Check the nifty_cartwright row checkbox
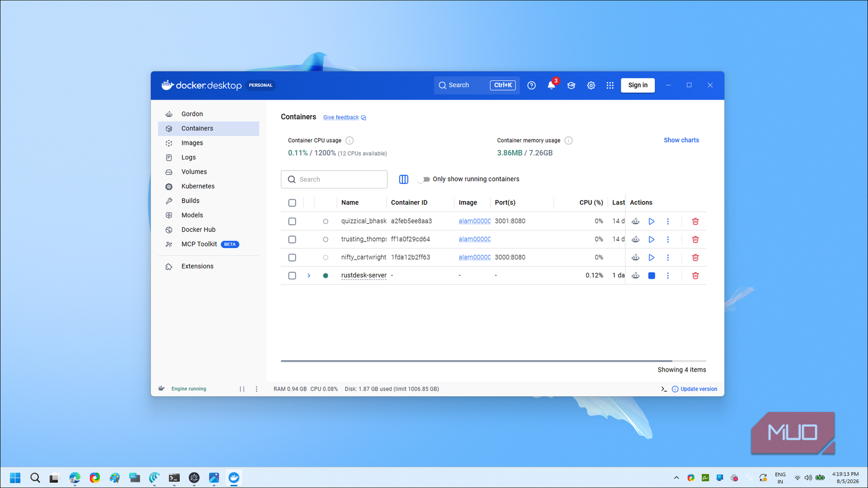 click(292, 257)
